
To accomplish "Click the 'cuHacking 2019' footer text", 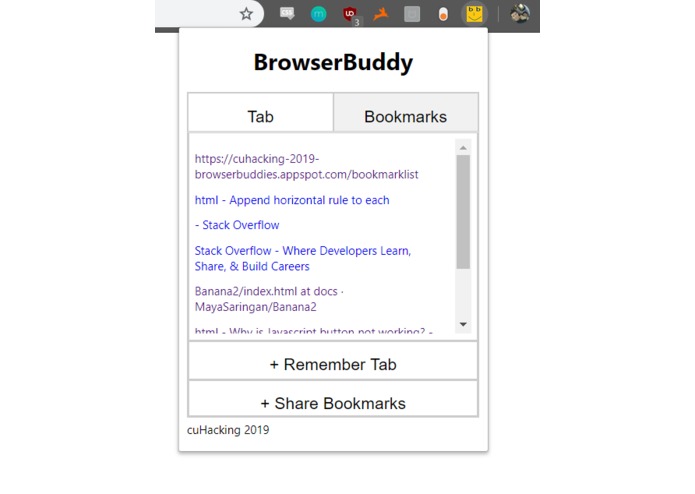I will click(x=228, y=430).
